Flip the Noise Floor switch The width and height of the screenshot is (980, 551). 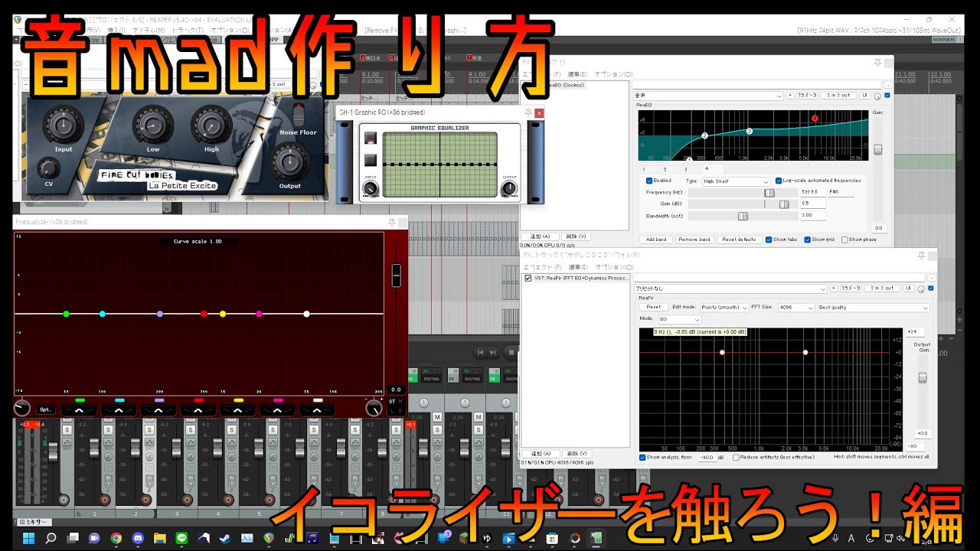pyautogui.click(x=298, y=115)
